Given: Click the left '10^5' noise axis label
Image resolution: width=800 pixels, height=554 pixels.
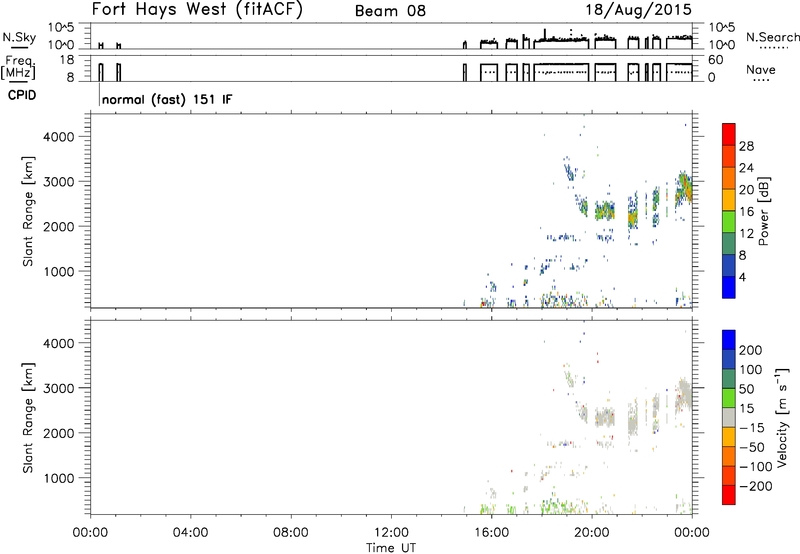Looking at the screenshot, I should [62, 28].
